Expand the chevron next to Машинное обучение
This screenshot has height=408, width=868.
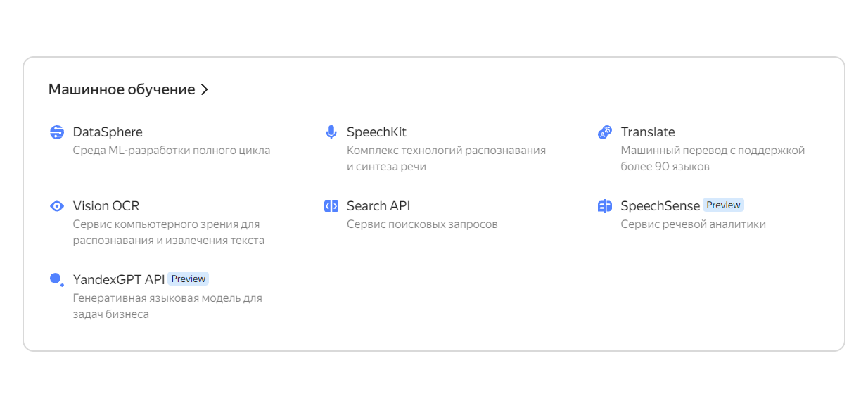point(205,89)
